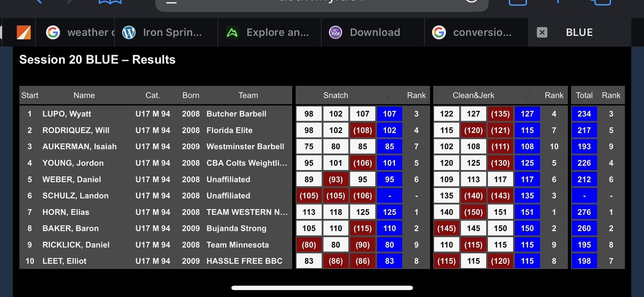644x297 pixels.
Task: Click Horn's total cell '276'
Action: tap(584, 212)
